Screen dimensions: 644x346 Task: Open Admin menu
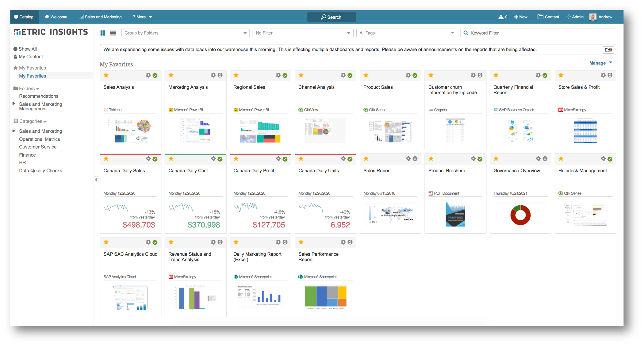(x=575, y=17)
